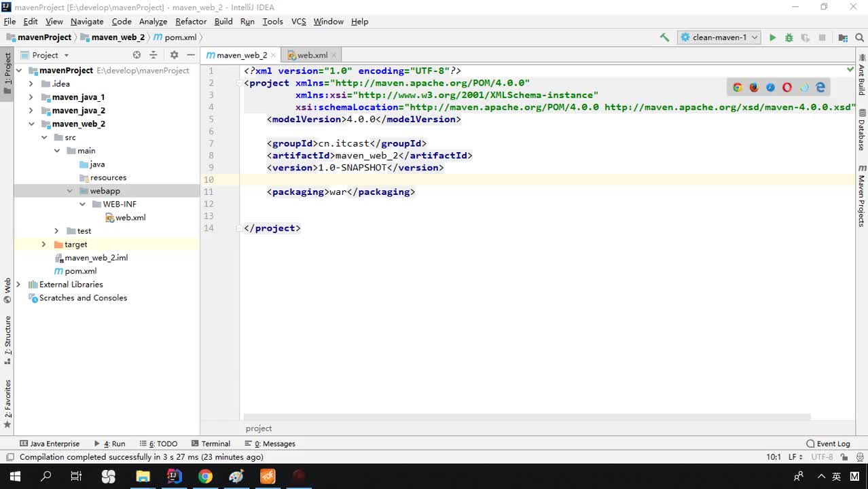Open the Web tool window
868x489 pixels.
point(7,290)
